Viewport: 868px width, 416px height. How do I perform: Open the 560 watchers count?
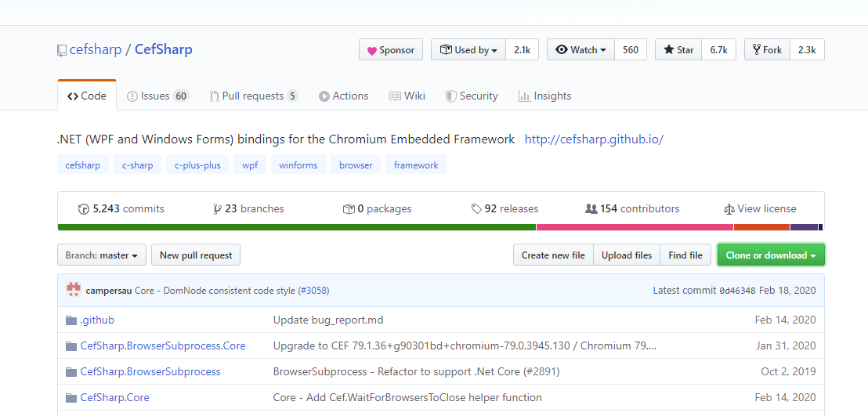tap(631, 50)
